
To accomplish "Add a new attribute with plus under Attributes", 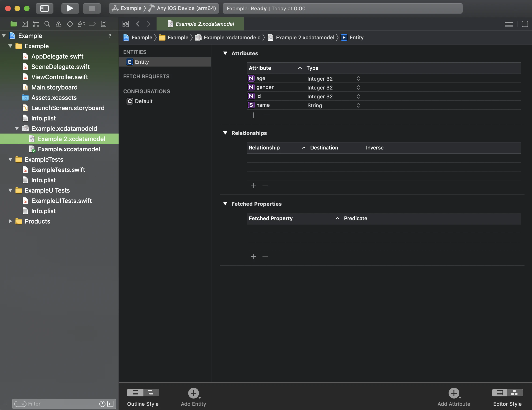I will tap(253, 115).
